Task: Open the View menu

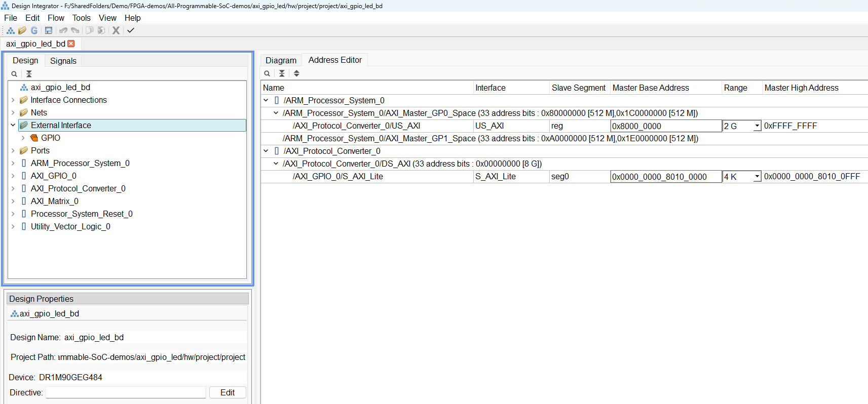Action: pyautogui.click(x=107, y=18)
